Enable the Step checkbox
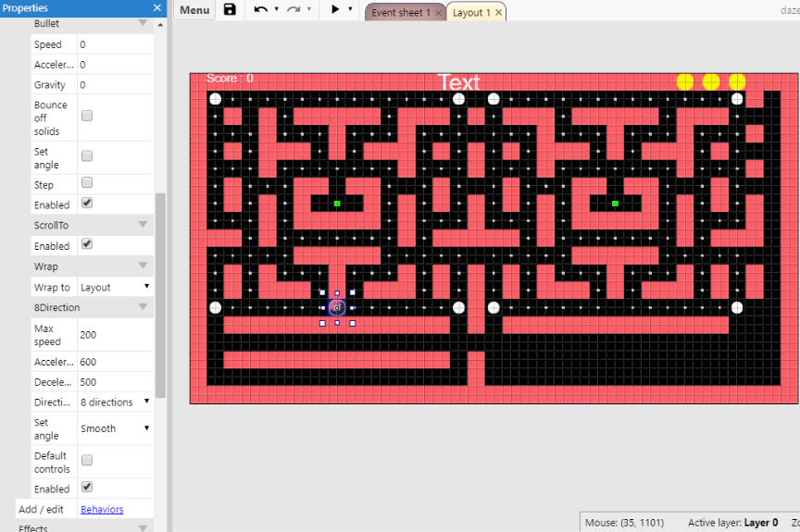 click(x=87, y=182)
